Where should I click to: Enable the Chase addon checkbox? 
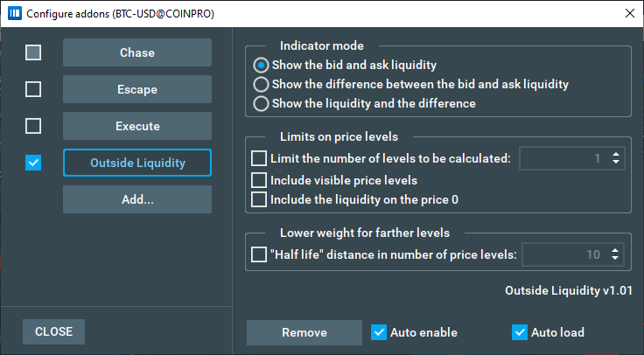(33, 52)
